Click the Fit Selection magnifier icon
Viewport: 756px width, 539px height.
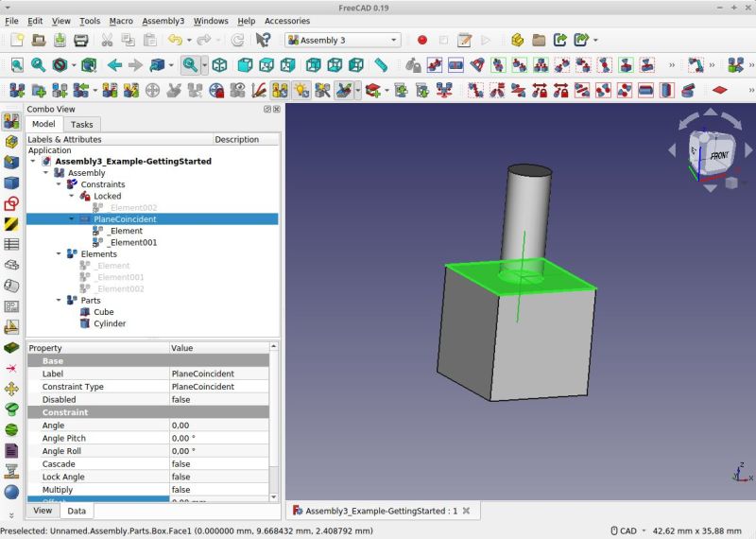[x=38, y=64]
